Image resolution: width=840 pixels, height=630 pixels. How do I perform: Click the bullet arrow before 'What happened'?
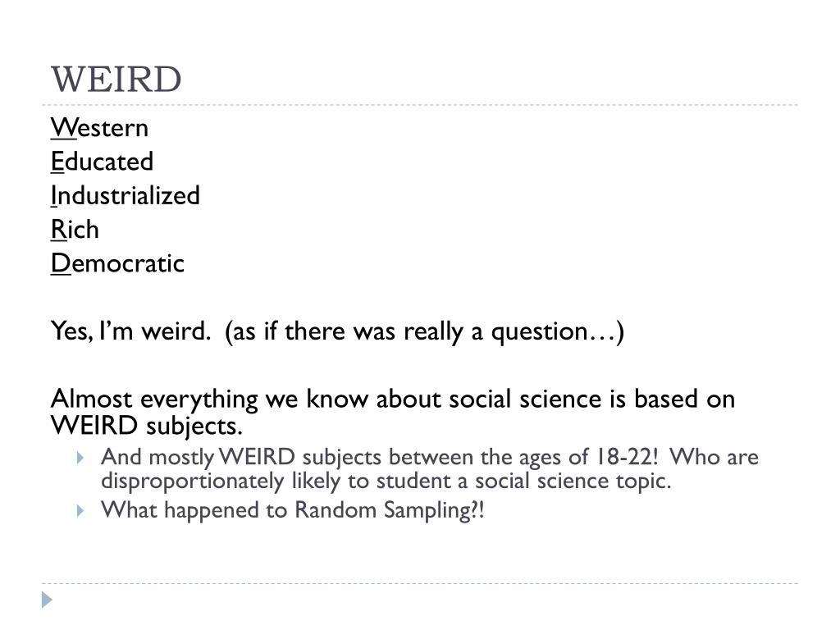80,510
